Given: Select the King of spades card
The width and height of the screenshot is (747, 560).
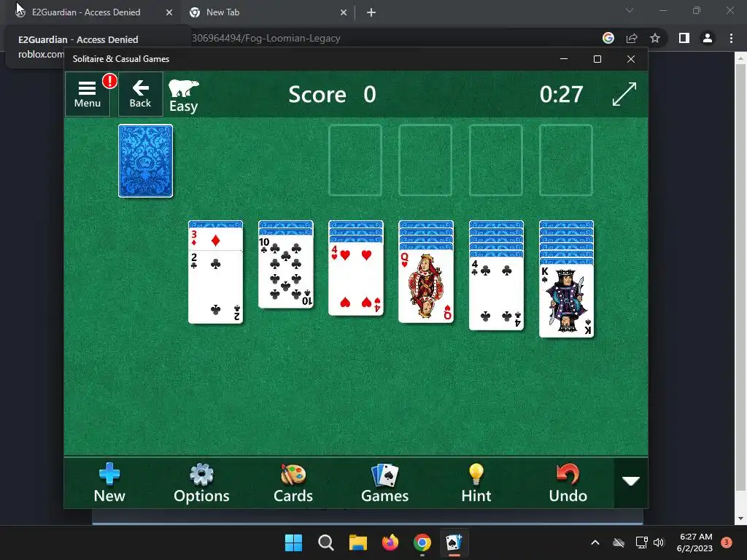Looking at the screenshot, I should 566,301.
